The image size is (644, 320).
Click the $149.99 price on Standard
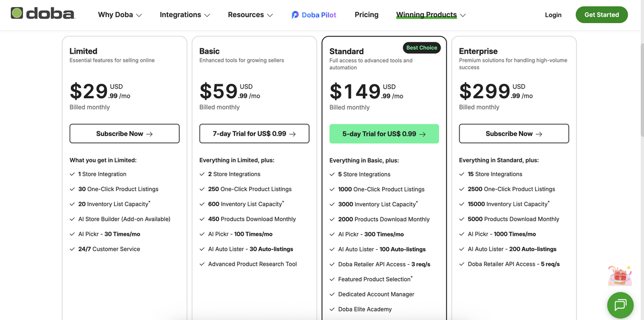click(367, 91)
